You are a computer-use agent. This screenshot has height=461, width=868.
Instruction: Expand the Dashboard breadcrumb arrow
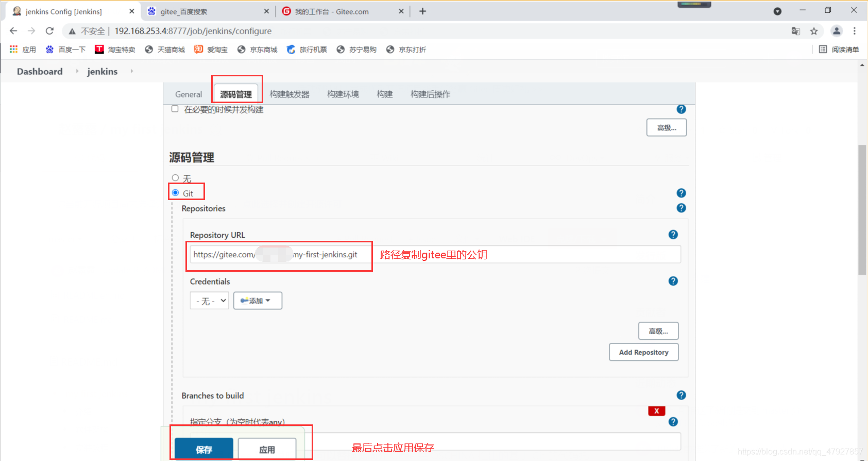[77, 71]
